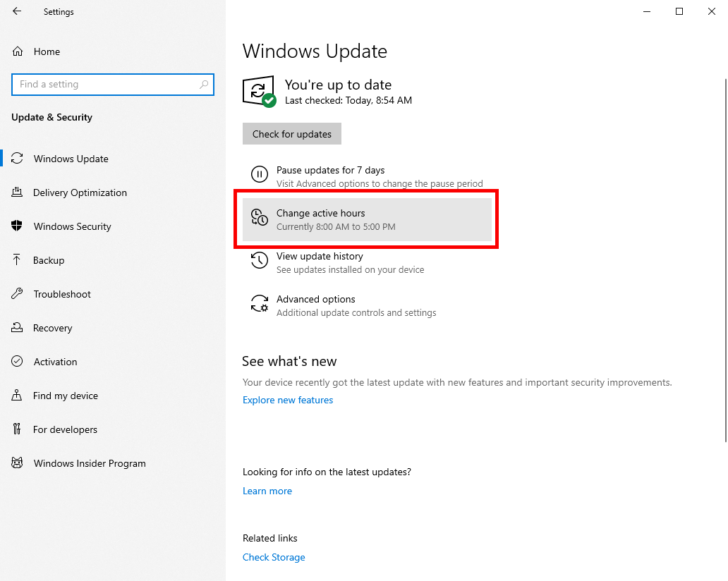
Task: Select the Activation icon
Action: click(17, 362)
